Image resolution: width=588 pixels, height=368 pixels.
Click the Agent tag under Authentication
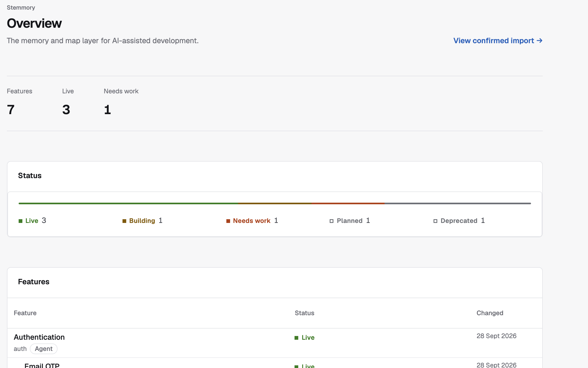point(44,349)
